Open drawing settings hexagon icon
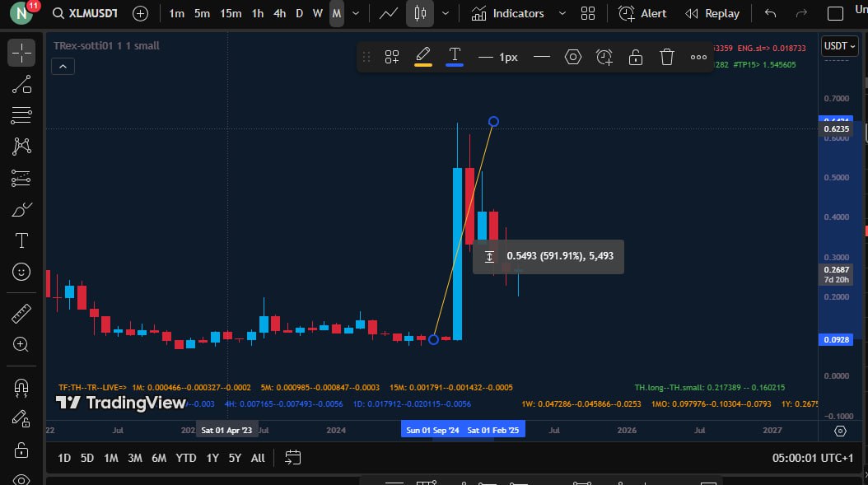868x485 pixels. pyautogui.click(x=572, y=57)
